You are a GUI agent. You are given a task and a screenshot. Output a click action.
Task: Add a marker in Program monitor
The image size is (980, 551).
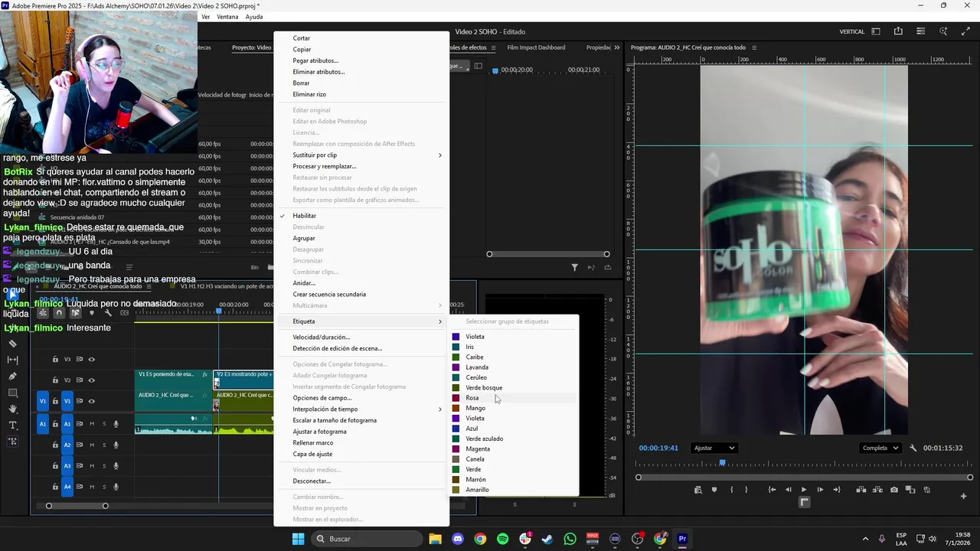pos(714,490)
